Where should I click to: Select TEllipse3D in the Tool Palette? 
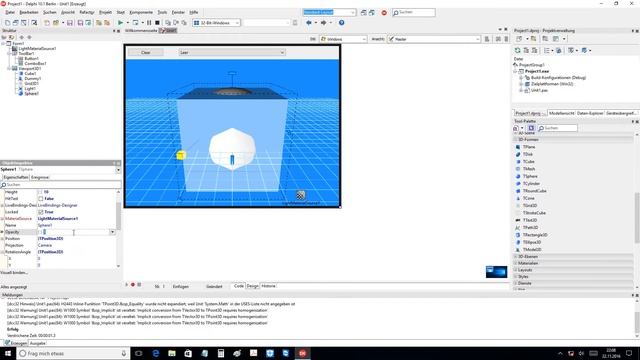pos(532,242)
